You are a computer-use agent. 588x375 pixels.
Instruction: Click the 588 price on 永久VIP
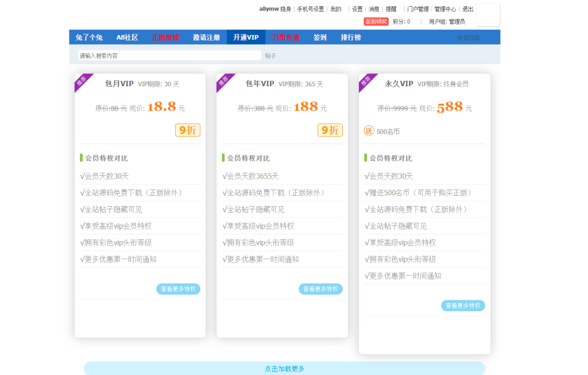coord(450,107)
